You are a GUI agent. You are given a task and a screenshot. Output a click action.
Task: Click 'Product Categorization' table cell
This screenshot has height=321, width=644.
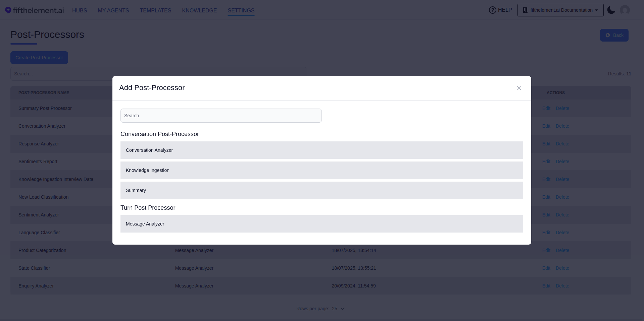click(x=42, y=250)
